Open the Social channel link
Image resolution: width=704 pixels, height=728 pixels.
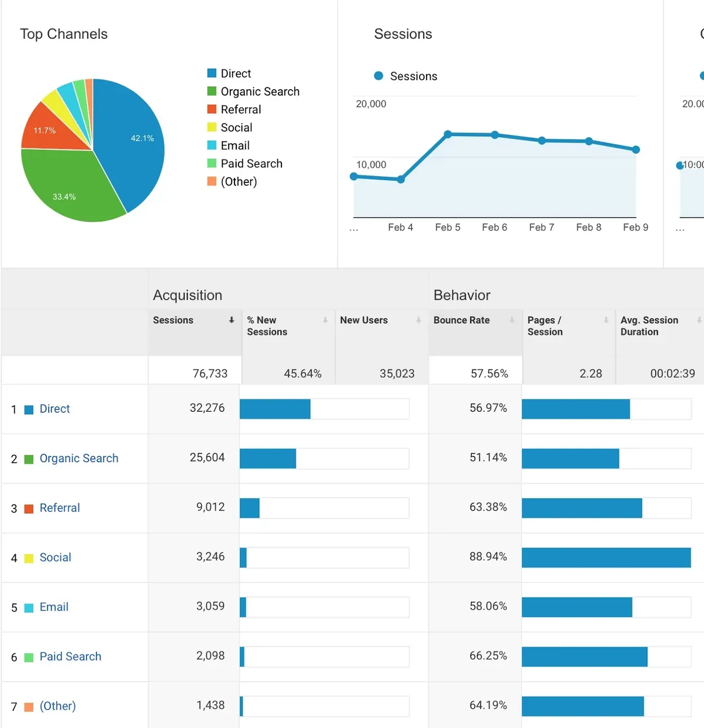click(x=55, y=557)
